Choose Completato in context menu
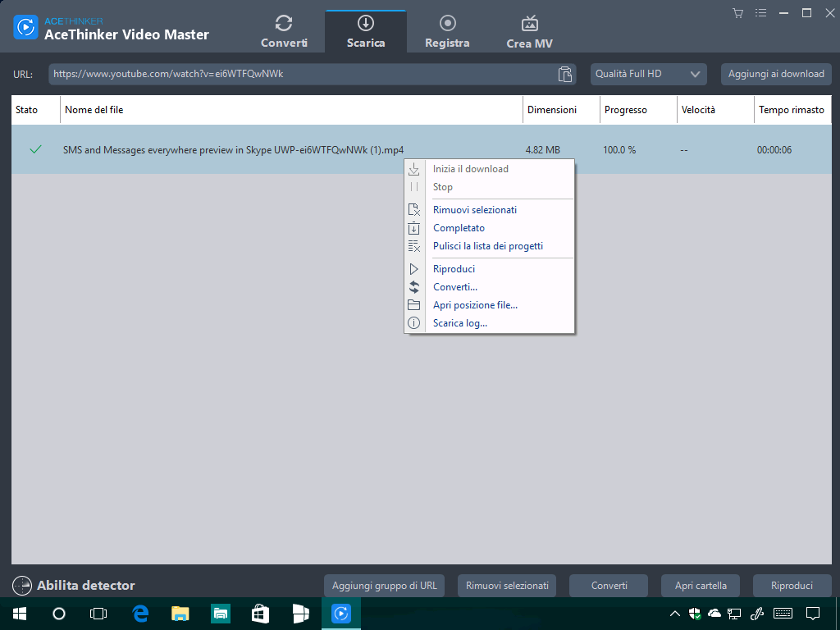The height and width of the screenshot is (630, 840). 489,228
